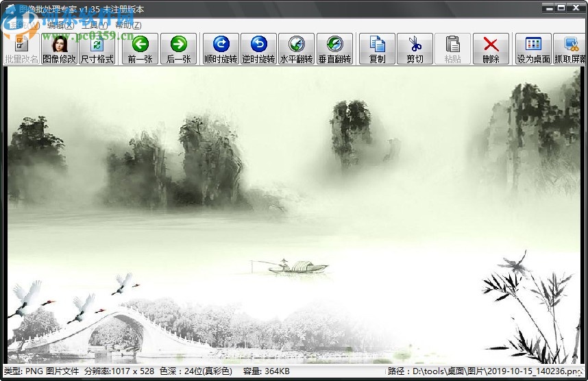Rotate image counterclockwise using 逆时旋转

pos(259,49)
